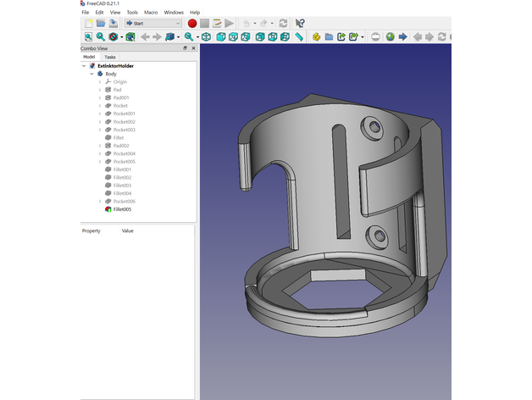Select Fillet005 in the model tree
Screen dimensions: 532x400
123,208
